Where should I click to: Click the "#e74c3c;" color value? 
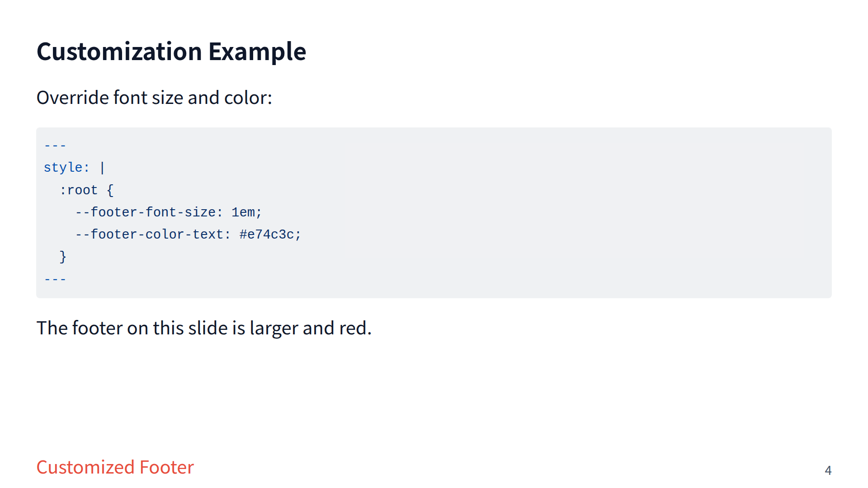270,235
